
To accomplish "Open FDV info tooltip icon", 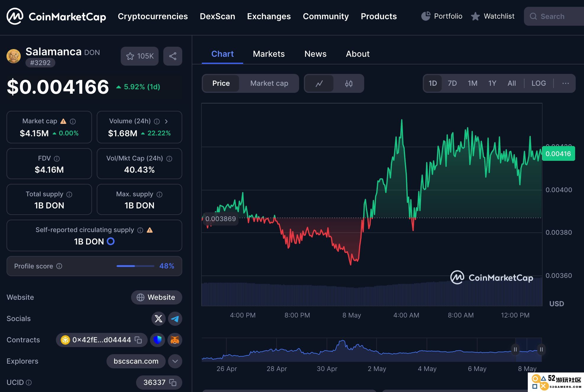I will (57, 159).
